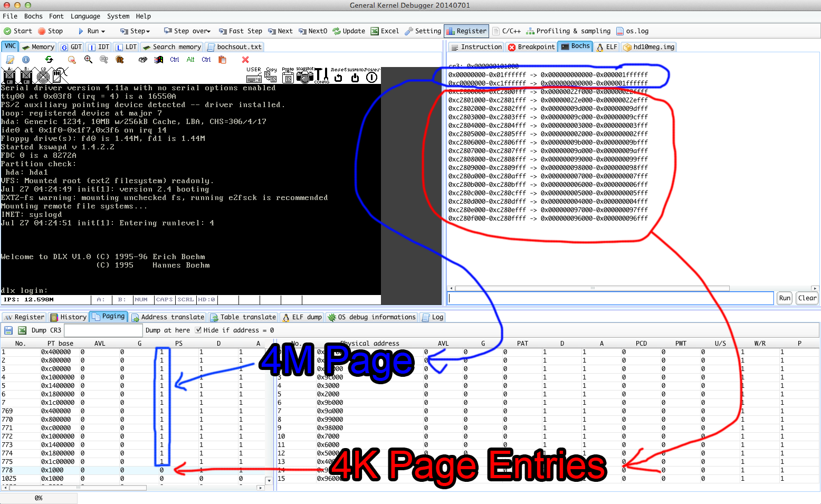Click the Physical address column header
Image resolution: width=821 pixels, height=504 pixels.
tap(369, 344)
